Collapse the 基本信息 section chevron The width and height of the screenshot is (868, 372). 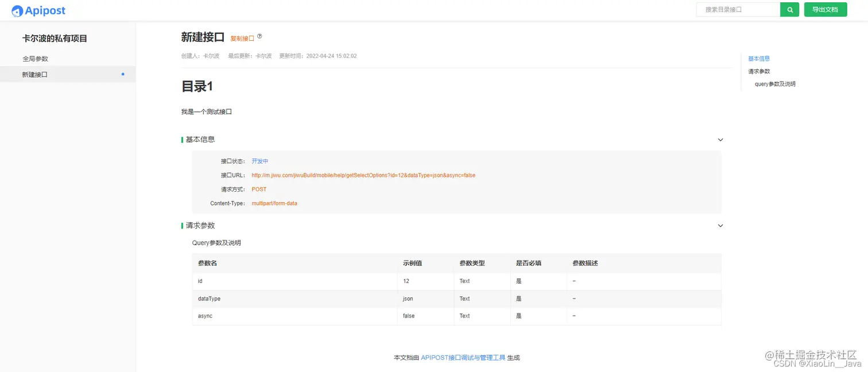pos(720,139)
